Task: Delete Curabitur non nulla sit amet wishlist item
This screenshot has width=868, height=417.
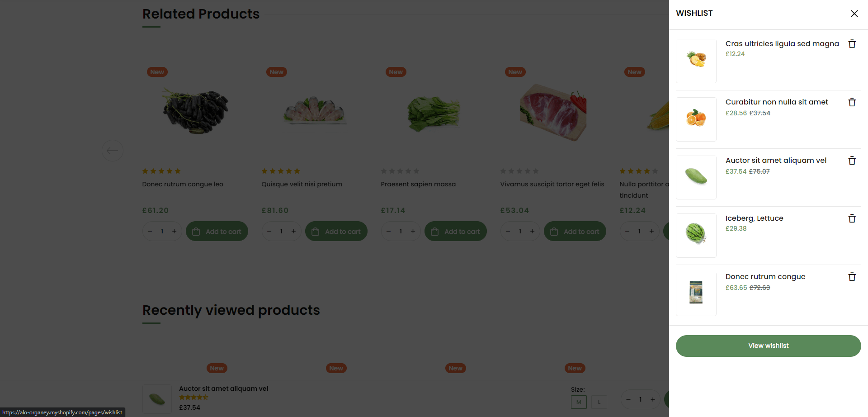Action: tap(852, 102)
